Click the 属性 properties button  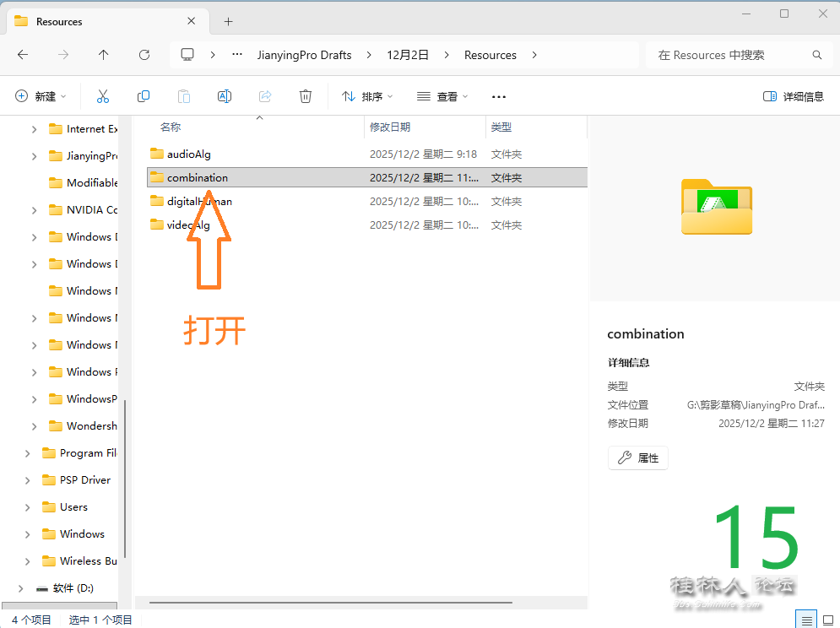(x=637, y=457)
